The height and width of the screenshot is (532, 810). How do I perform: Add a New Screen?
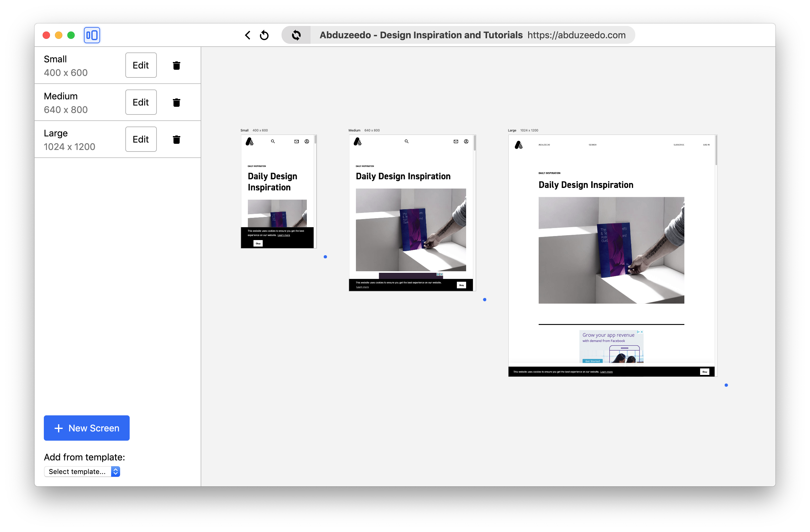[86, 428]
